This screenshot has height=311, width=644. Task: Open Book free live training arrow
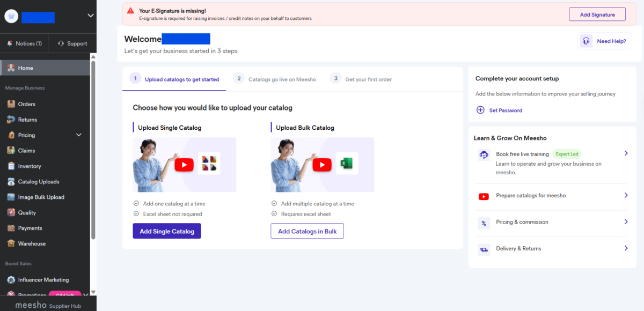pyautogui.click(x=626, y=153)
